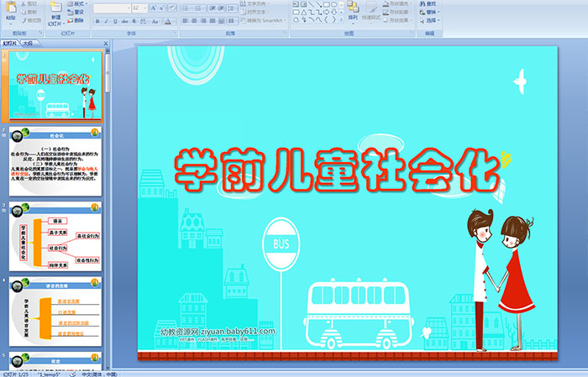
Task: Click the title text 学前儿童社会化 on slide
Action: coord(338,170)
